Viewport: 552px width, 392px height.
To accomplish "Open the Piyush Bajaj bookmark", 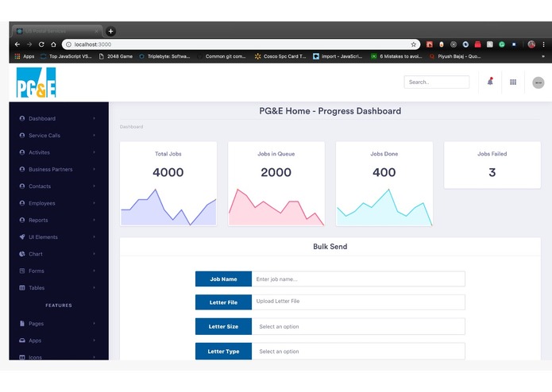I will 455,56.
